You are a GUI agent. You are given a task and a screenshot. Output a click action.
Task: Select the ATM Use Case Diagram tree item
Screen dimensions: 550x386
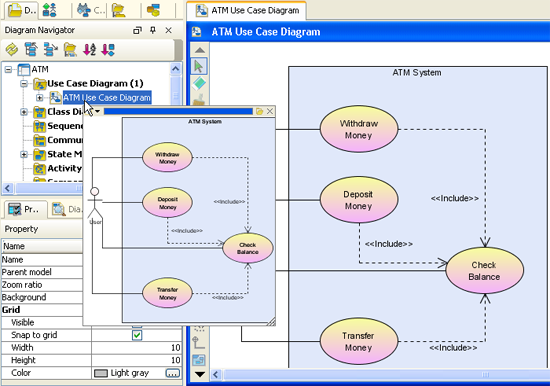click(107, 98)
